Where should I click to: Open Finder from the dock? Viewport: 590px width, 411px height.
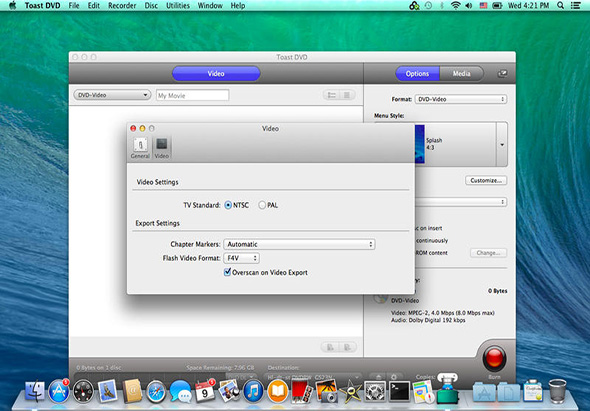click(x=35, y=391)
